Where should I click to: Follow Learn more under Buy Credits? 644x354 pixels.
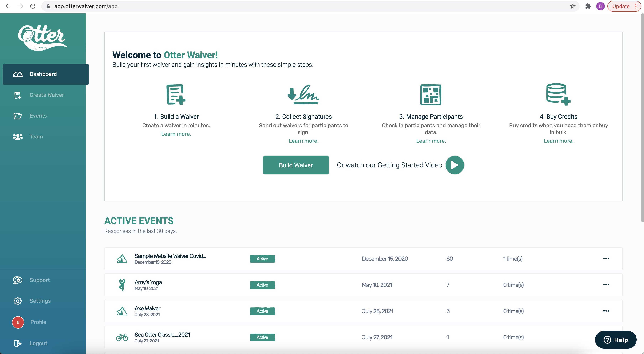coord(558,141)
